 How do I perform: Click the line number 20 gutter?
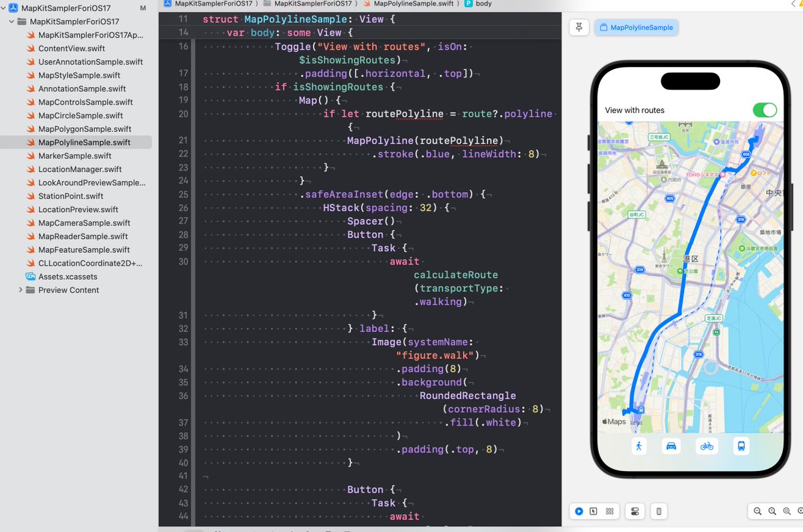click(183, 114)
